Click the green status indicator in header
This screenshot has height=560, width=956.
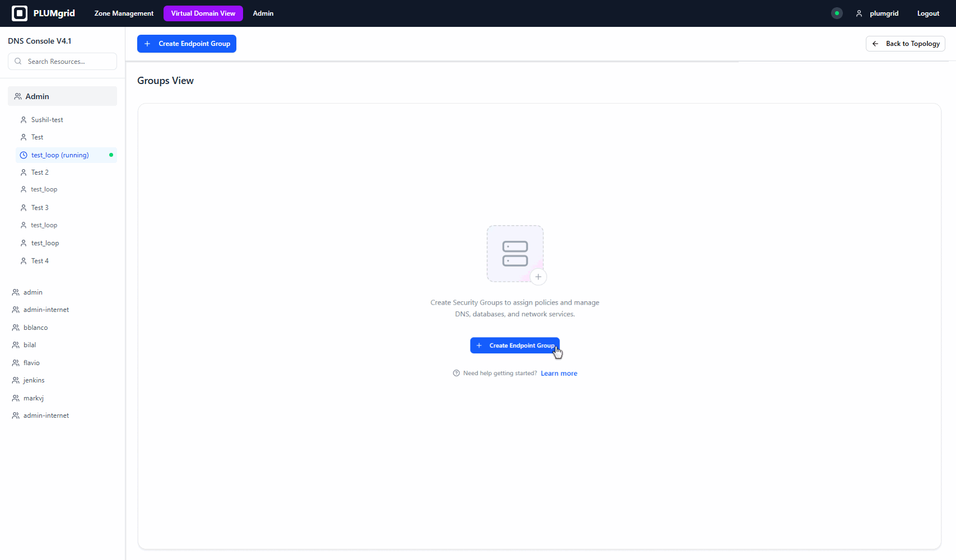pos(837,13)
